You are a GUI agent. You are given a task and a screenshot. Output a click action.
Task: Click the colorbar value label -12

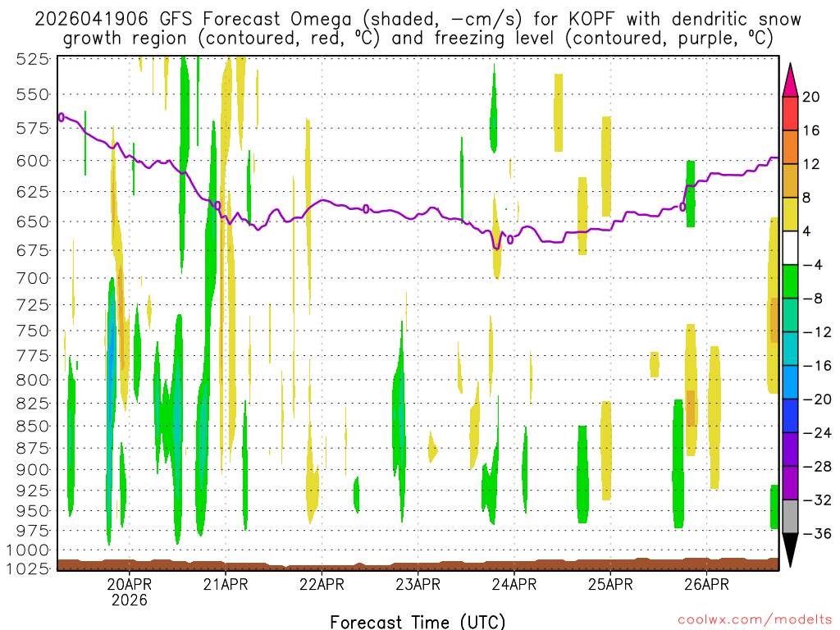click(x=817, y=333)
